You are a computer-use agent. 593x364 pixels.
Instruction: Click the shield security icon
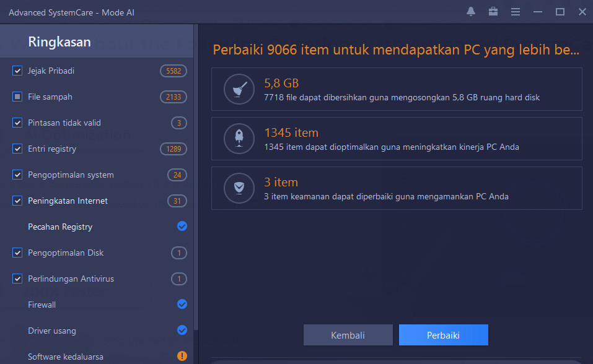pyautogui.click(x=239, y=188)
